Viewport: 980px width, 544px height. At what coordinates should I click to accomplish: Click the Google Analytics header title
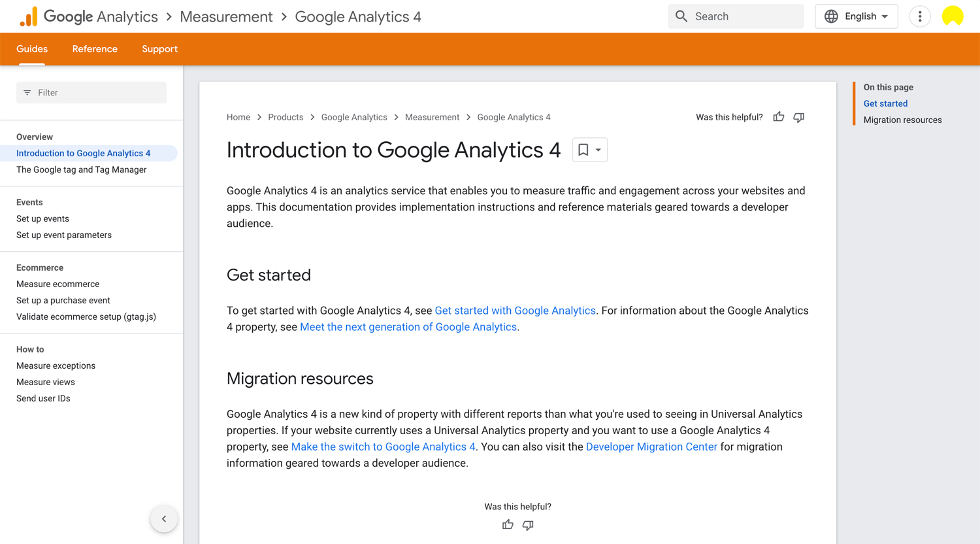click(x=101, y=16)
